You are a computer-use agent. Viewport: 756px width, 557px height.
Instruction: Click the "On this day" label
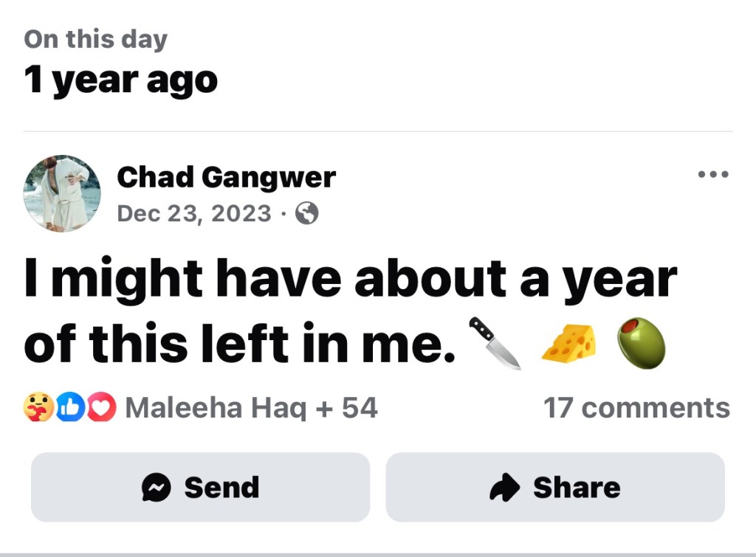coord(95,39)
